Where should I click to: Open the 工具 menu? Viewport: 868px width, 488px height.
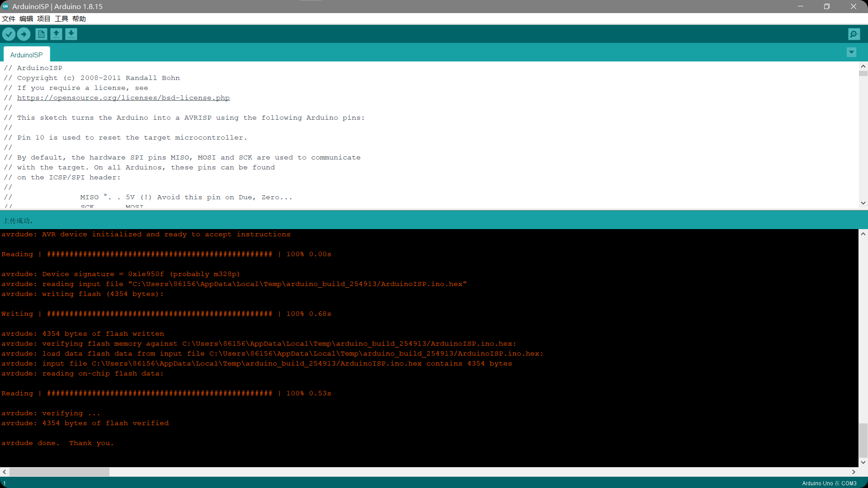(x=61, y=19)
